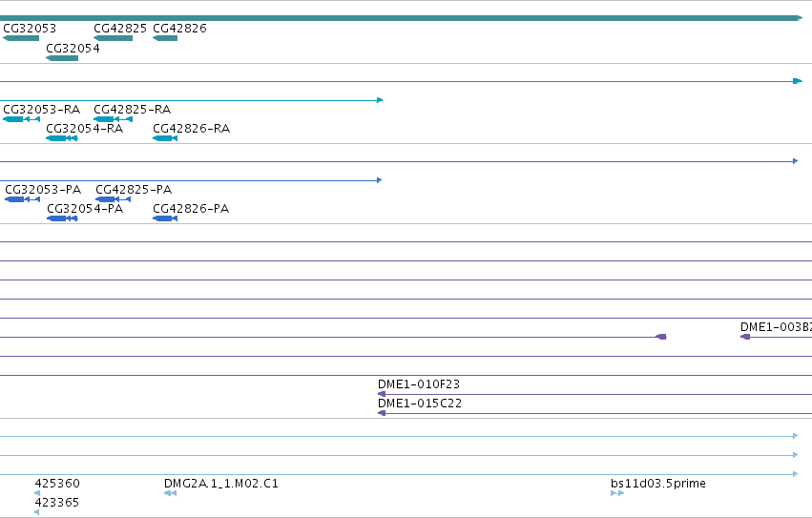Click the DME1-010F23 label

(x=419, y=384)
